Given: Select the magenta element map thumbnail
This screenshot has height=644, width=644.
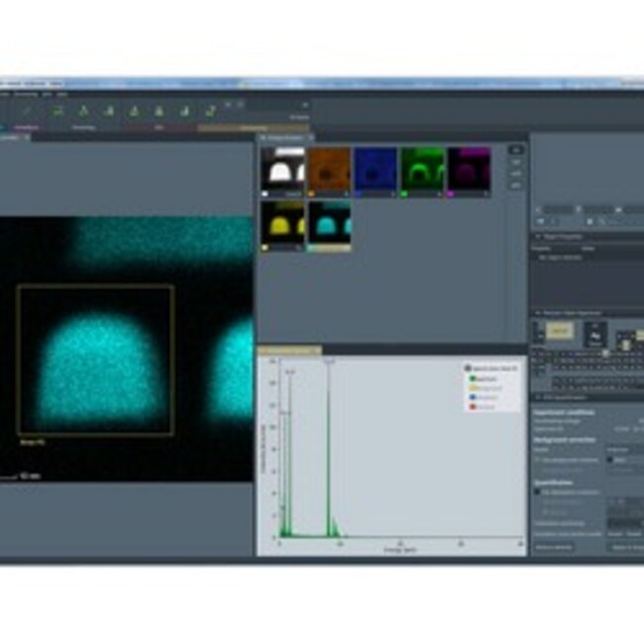Looking at the screenshot, I should tap(468, 168).
